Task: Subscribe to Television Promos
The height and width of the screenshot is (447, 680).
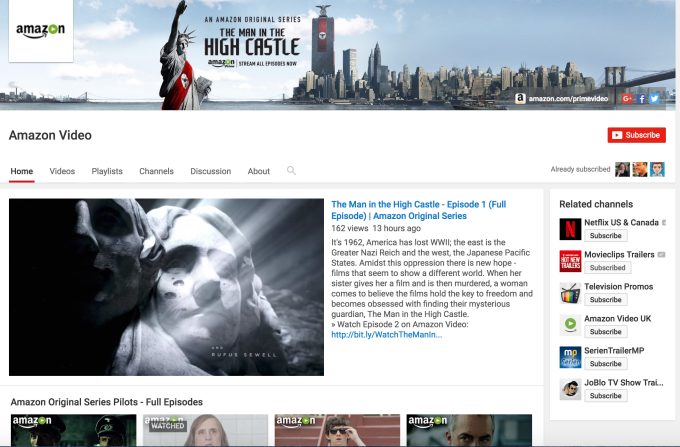Action: (605, 300)
